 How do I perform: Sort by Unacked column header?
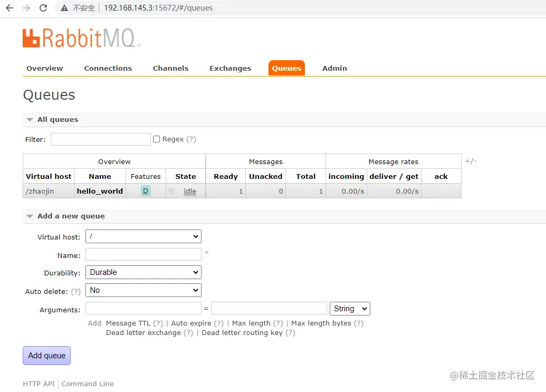pyautogui.click(x=266, y=177)
